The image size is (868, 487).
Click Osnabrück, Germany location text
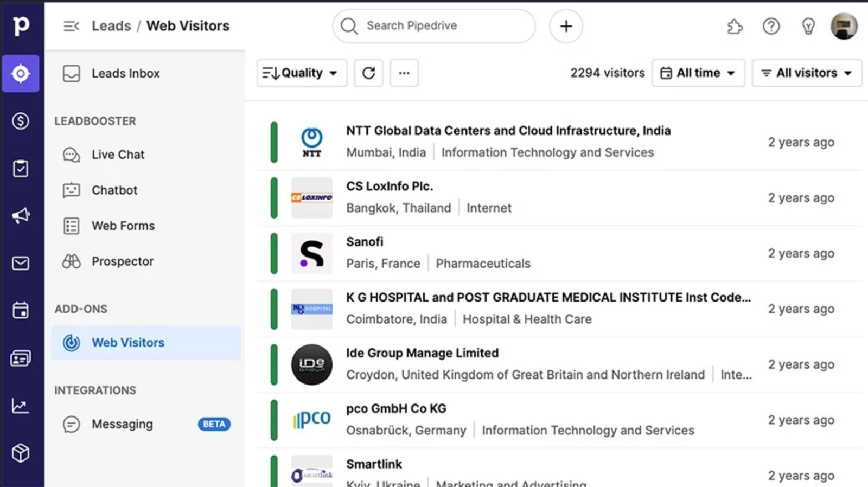[x=406, y=431]
